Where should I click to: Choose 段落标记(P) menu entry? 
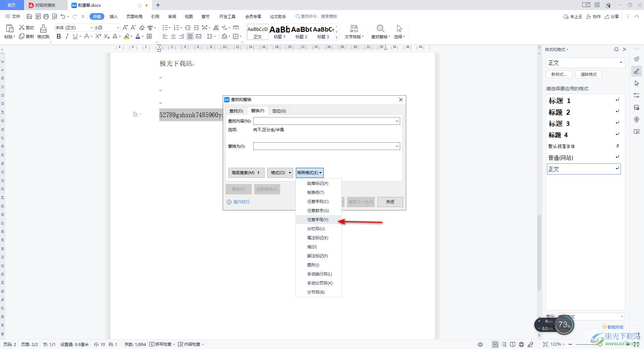pyautogui.click(x=318, y=184)
